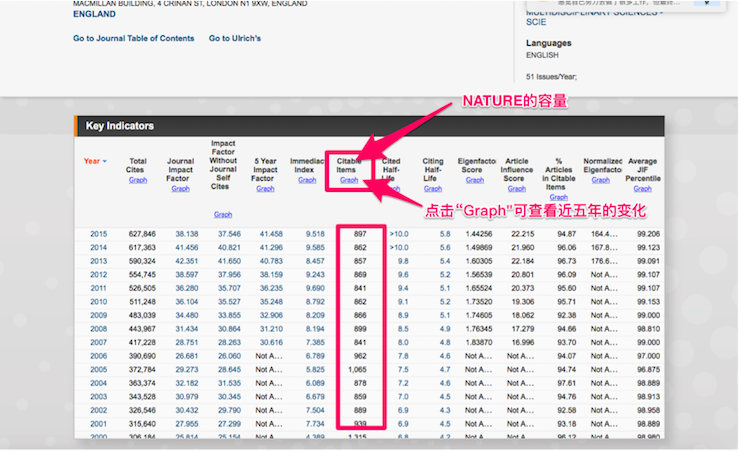The image size is (740, 451).
Task: Click average JIF percentile 97.000
Action: [648, 356]
